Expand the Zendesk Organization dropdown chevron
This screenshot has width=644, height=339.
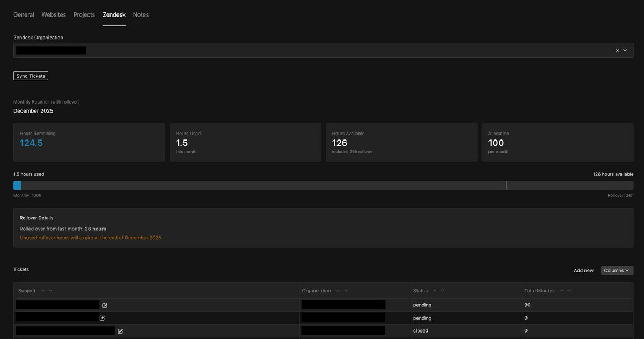tap(625, 50)
